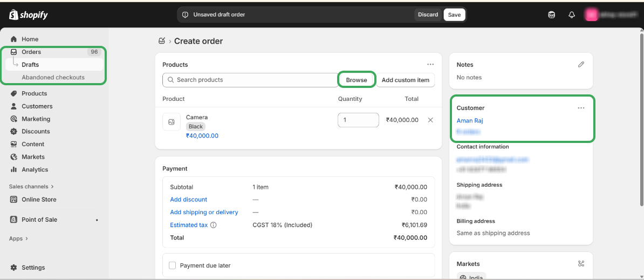Click the estimated tax info icon
This screenshot has height=280, width=644.
coord(214,225)
